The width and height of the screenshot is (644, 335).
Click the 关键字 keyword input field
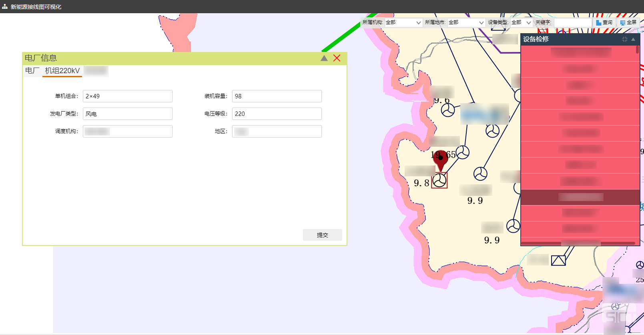click(572, 23)
